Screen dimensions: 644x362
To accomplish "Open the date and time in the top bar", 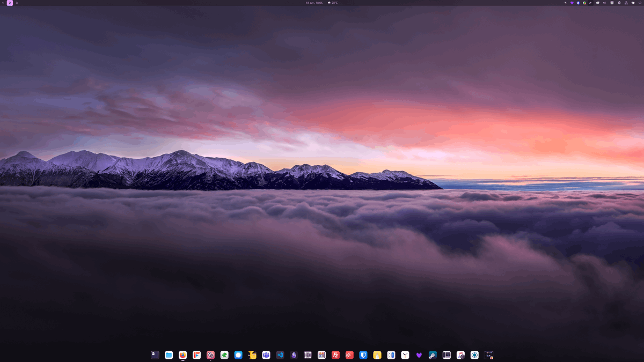I will [314, 3].
